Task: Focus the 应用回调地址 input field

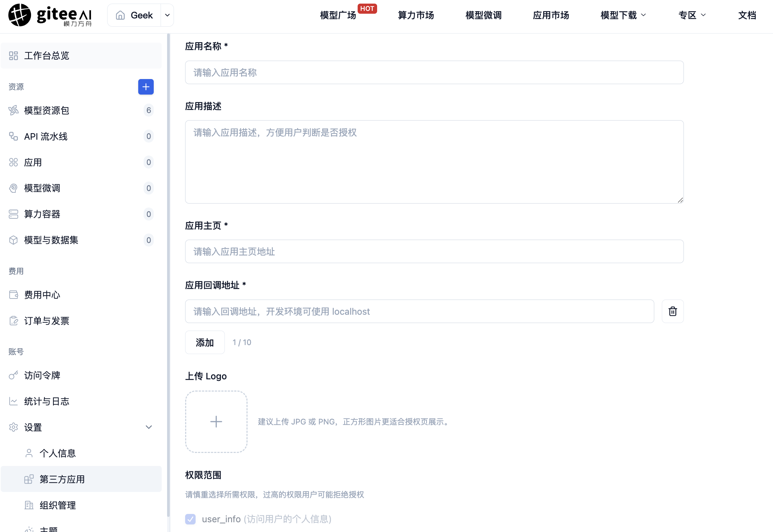Action: click(x=419, y=311)
